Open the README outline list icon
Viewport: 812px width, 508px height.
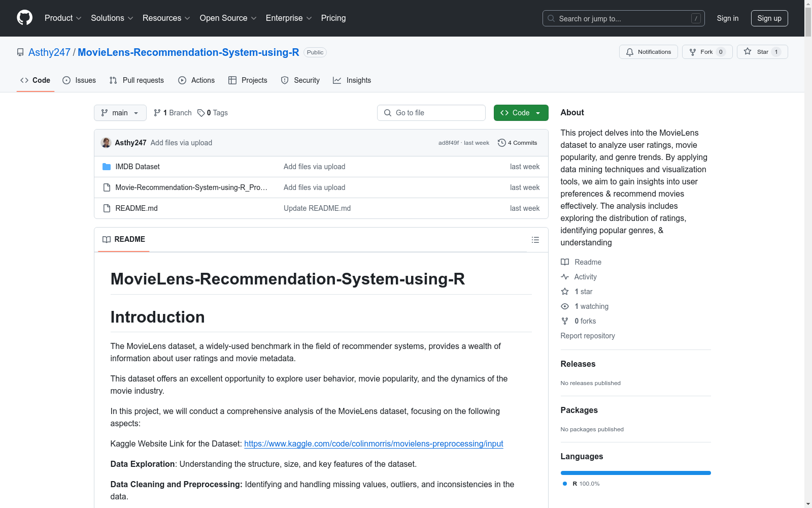(x=535, y=240)
